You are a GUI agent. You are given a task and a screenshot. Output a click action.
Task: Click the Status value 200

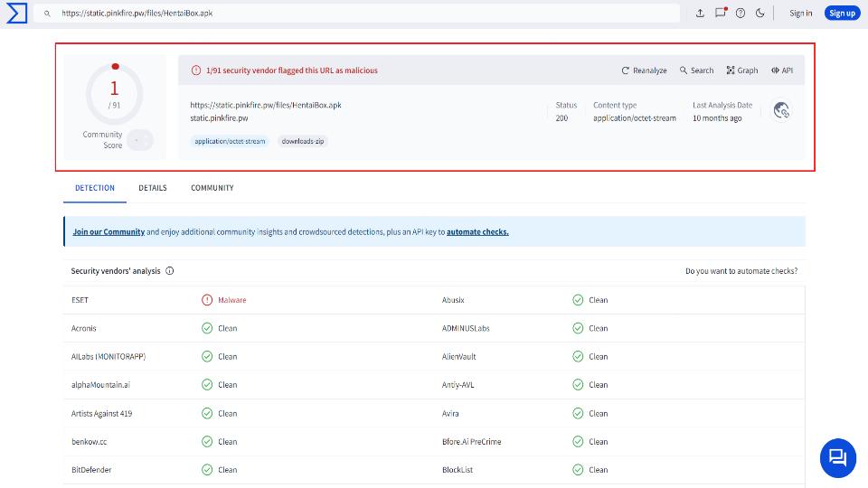(561, 117)
